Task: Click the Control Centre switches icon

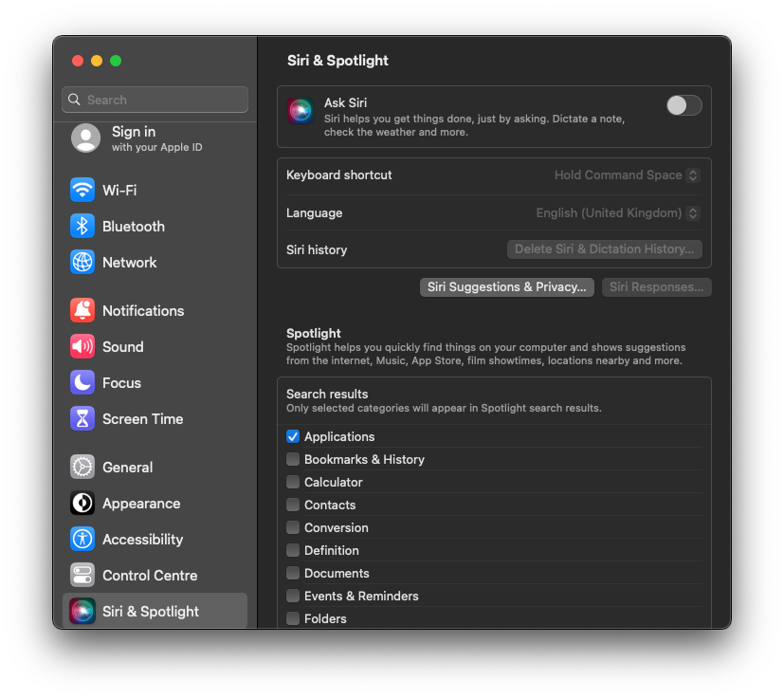Action: click(82, 576)
